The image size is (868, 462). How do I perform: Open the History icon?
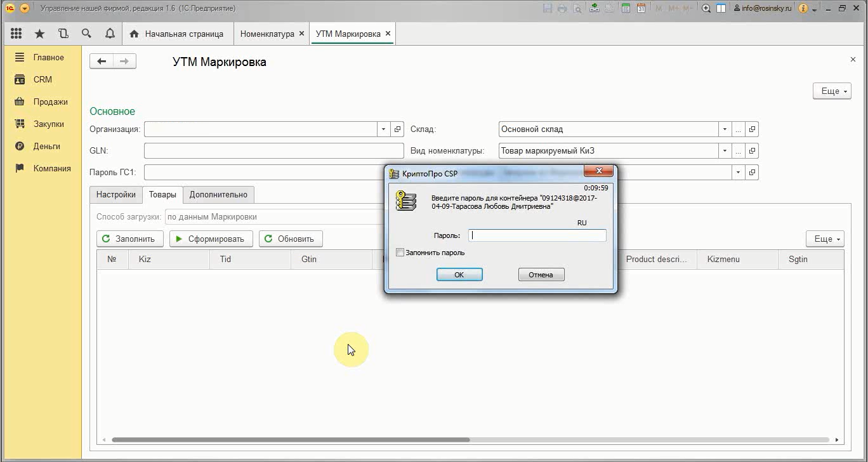coord(63,34)
